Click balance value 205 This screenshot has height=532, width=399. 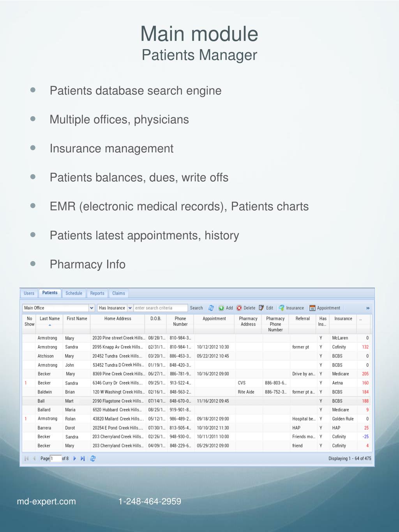coord(365,374)
